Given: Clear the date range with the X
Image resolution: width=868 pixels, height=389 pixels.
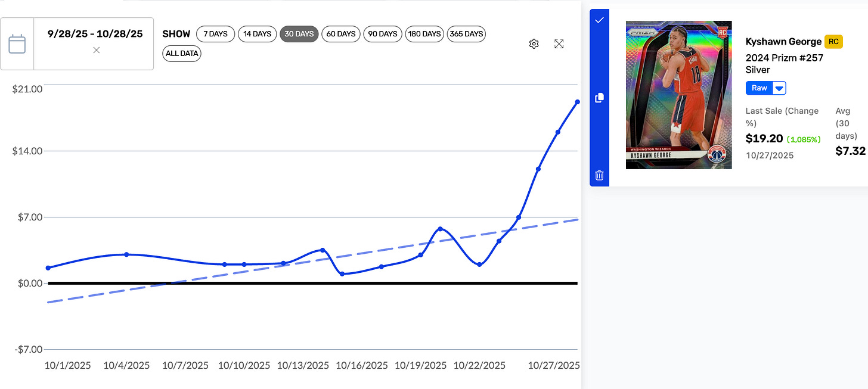Looking at the screenshot, I should pos(97,50).
